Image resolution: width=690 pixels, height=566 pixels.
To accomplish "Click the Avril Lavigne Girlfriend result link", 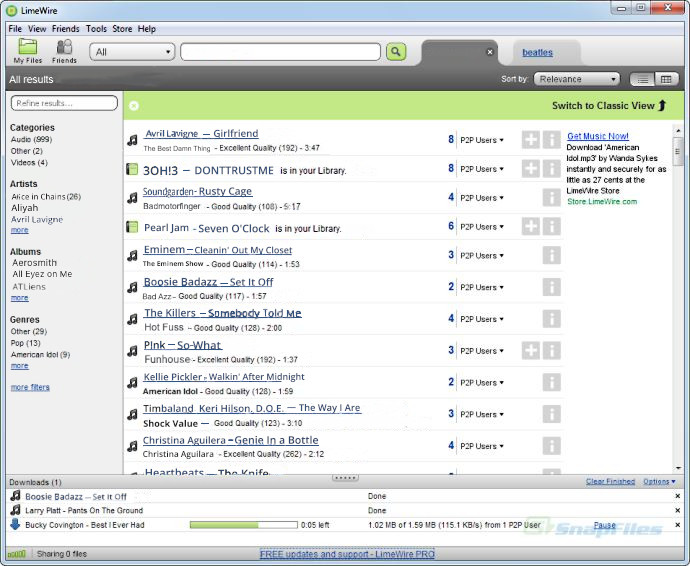I will coord(202,133).
